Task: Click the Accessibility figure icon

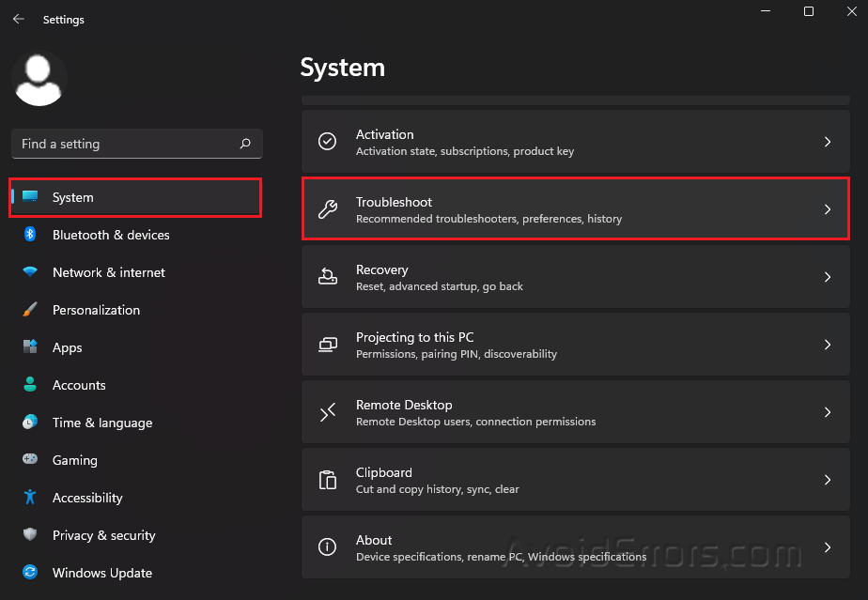Action: [30, 498]
